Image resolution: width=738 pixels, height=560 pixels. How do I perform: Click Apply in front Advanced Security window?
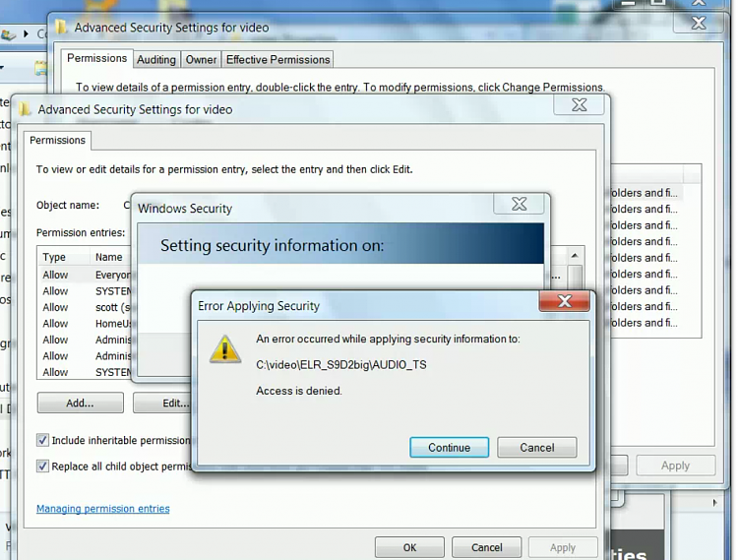point(563,547)
